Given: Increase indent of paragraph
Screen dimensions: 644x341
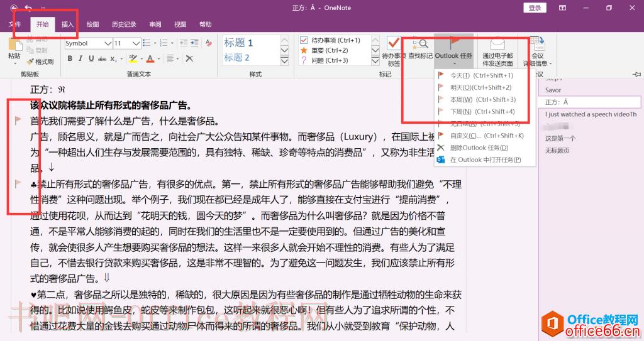Looking at the screenshot, I should point(194,43).
